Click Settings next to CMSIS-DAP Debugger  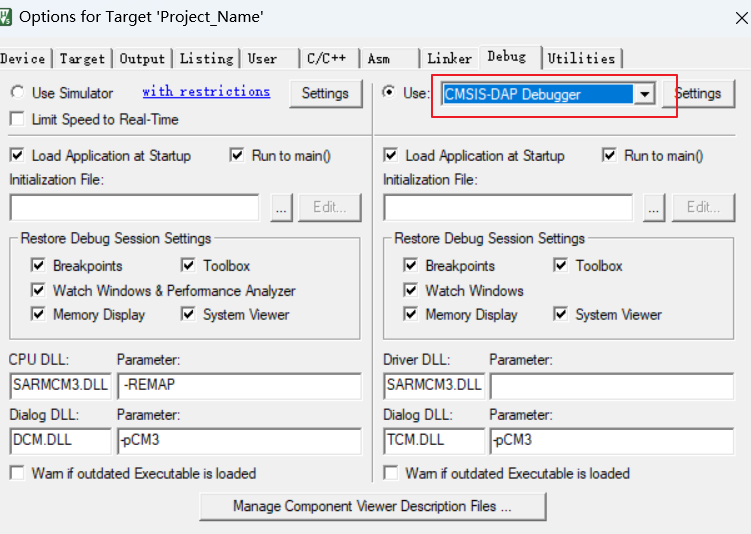click(x=698, y=93)
